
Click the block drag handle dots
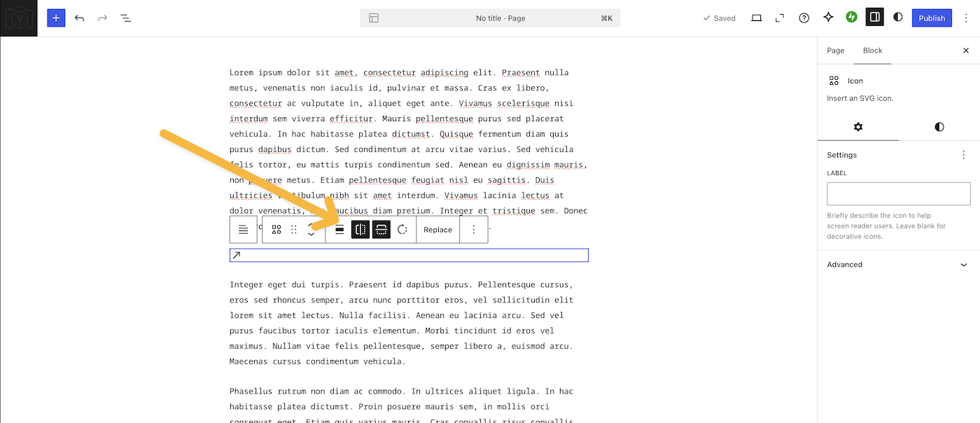294,230
